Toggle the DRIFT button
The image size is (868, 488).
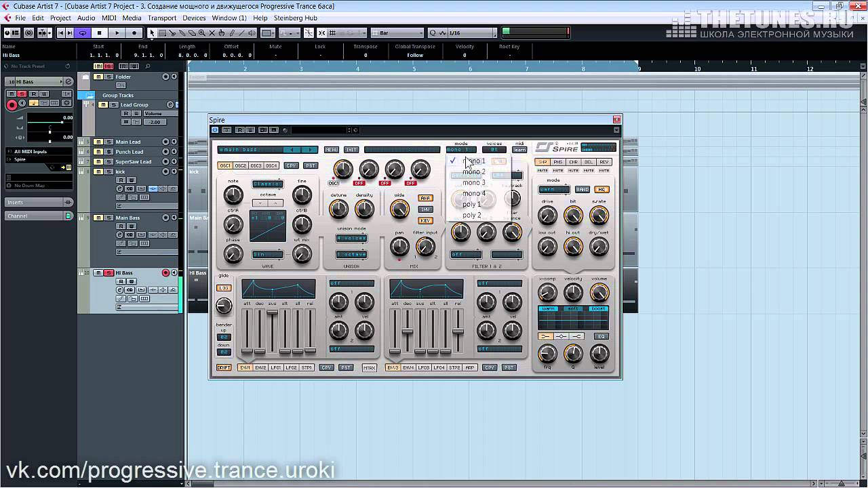click(x=224, y=368)
